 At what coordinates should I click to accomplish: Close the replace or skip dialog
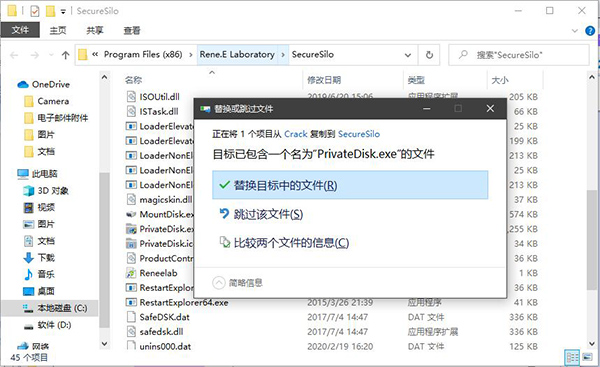[490, 109]
